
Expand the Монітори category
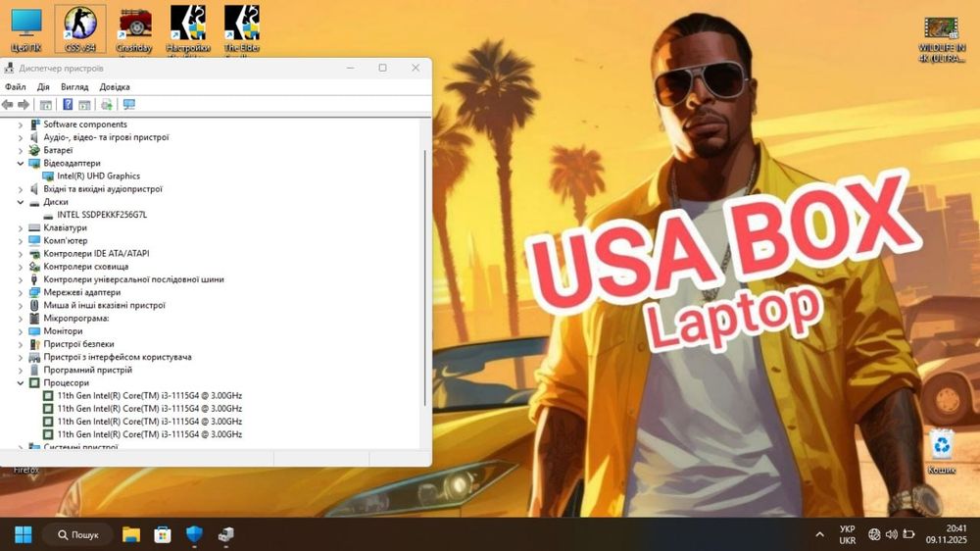(x=21, y=331)
